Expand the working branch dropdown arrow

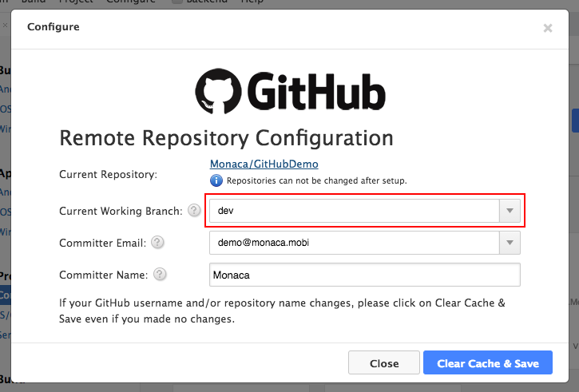(510, 211)
